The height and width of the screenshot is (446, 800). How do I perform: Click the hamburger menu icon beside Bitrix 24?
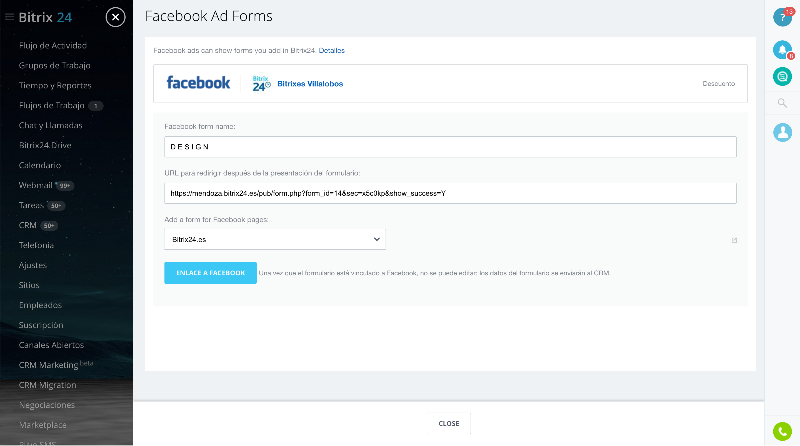tap(9, 17)
